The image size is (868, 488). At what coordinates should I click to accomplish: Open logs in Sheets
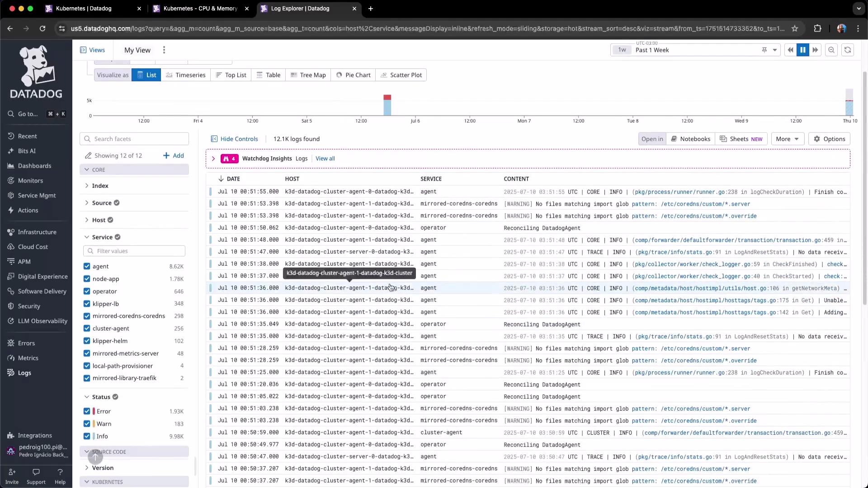pos(741,139)
